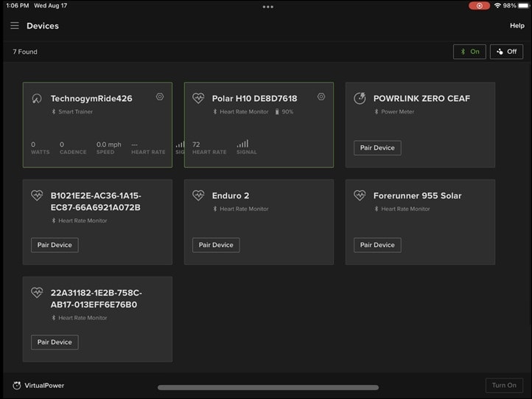Click the TechnogymRide426 cadence value
Viewport: 532px width, 399px height.
62,145
